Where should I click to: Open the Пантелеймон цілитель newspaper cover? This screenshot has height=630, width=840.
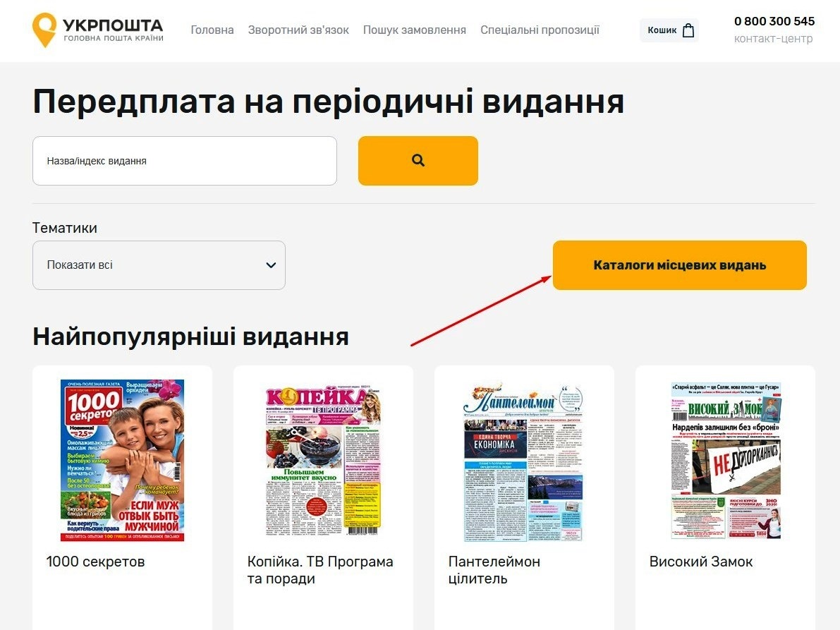pos(524,461)
